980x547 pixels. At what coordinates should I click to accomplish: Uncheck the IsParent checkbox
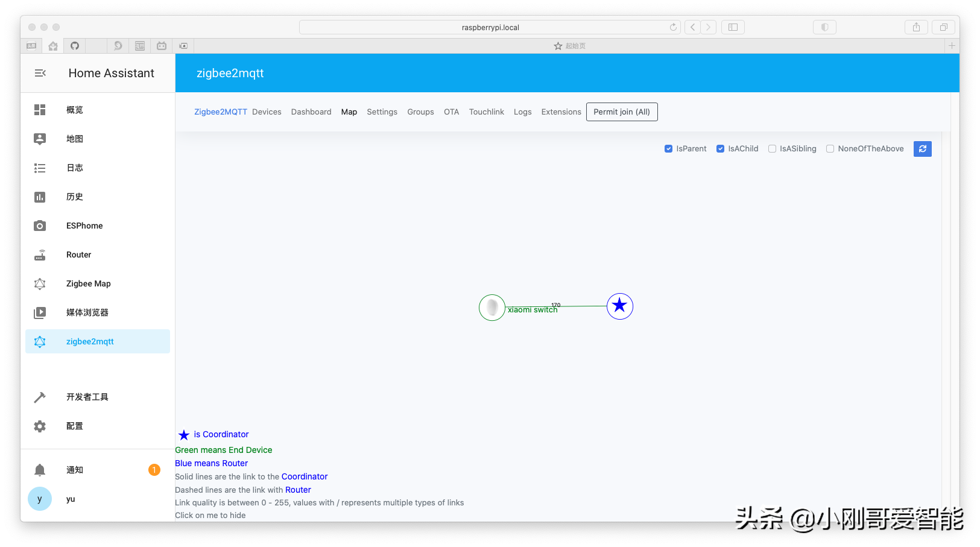[668, 149]
